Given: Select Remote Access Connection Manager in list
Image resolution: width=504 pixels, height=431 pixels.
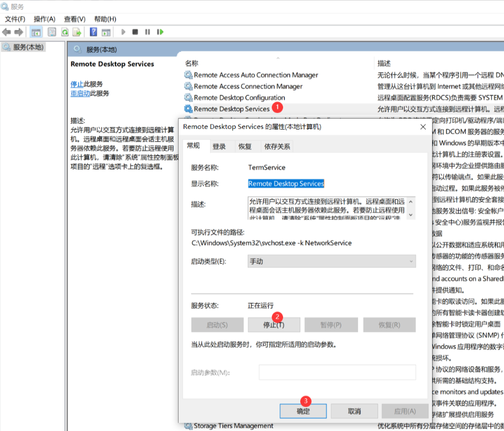Looking at the screenshot, I should (x=248, y=86).
